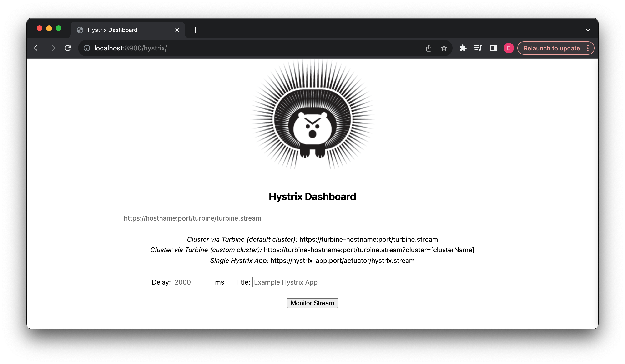Open the browser three-dot options menu

(588, 48)
